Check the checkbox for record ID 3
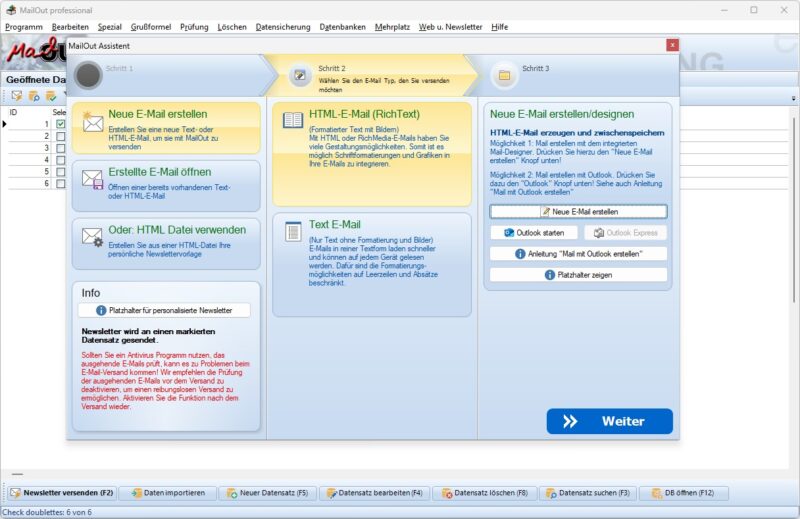The height and width of the screenshot is (519, 800). tap(61, 148)
